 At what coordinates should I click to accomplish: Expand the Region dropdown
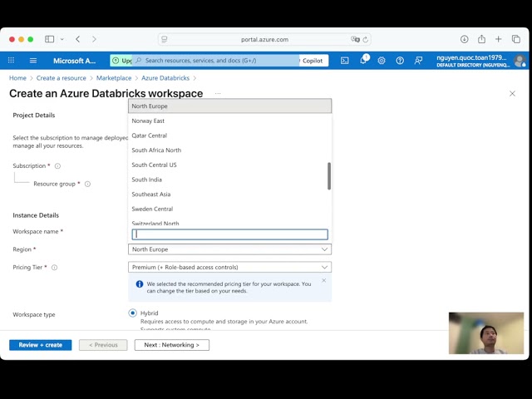(229, 249)
